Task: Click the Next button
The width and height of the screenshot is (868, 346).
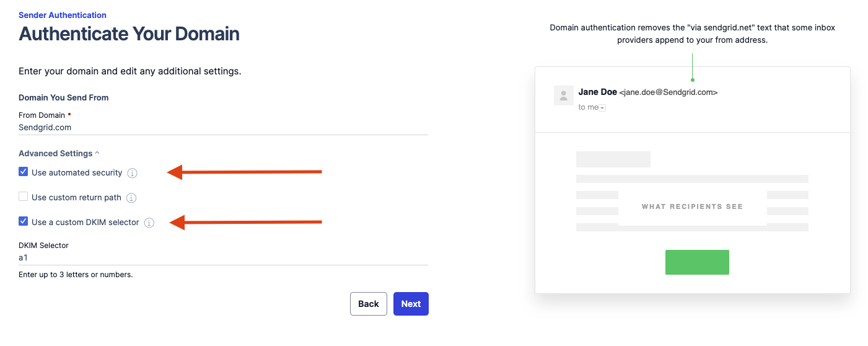Action: (411, 304)
